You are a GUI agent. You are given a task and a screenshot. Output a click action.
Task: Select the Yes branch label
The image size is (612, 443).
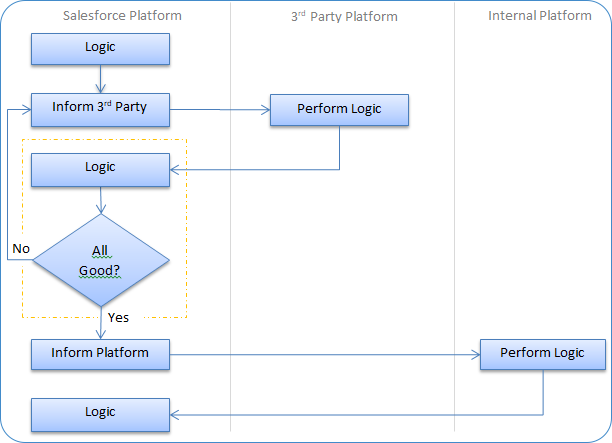pos(118,318)
